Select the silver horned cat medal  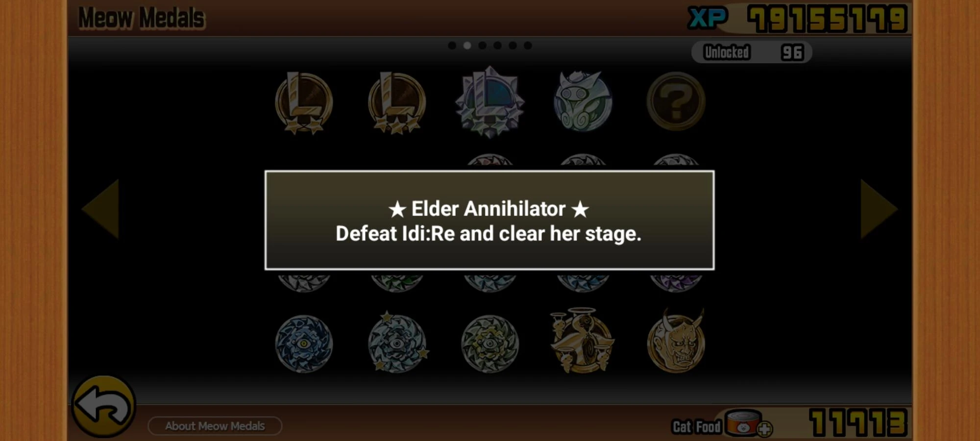[583, 101]
